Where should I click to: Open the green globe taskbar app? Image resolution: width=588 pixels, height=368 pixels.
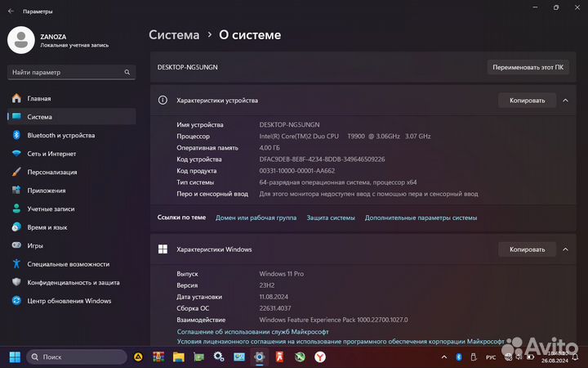coord(300,357)
